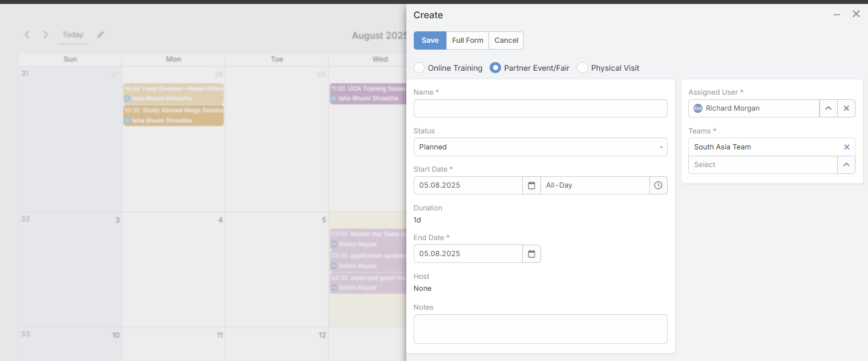
Task: Open the End Date calendar picker icon
Action: pos(531,254)
